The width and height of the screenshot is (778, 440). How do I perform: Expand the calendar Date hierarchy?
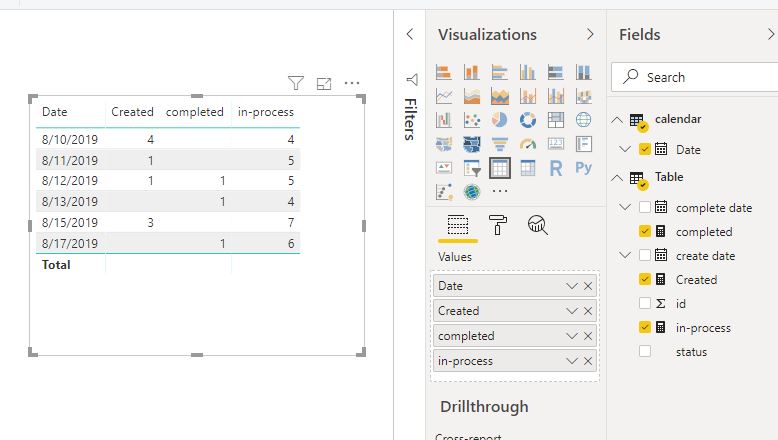click(625, 149)
